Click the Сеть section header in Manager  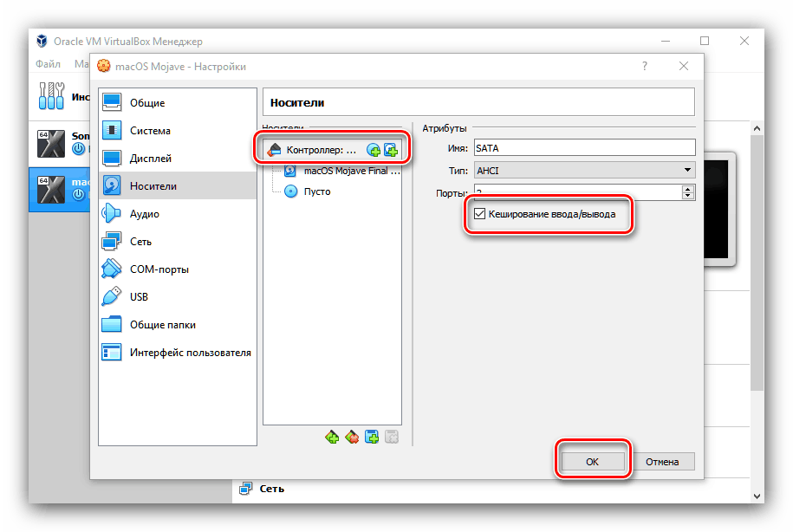click(x=271, y=489)
